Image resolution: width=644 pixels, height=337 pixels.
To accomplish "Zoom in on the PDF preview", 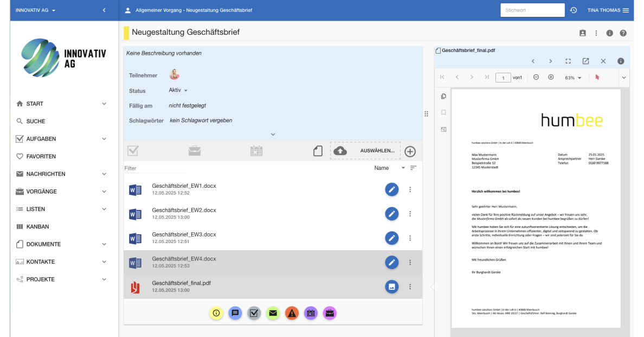I will [x=551, y=77].
